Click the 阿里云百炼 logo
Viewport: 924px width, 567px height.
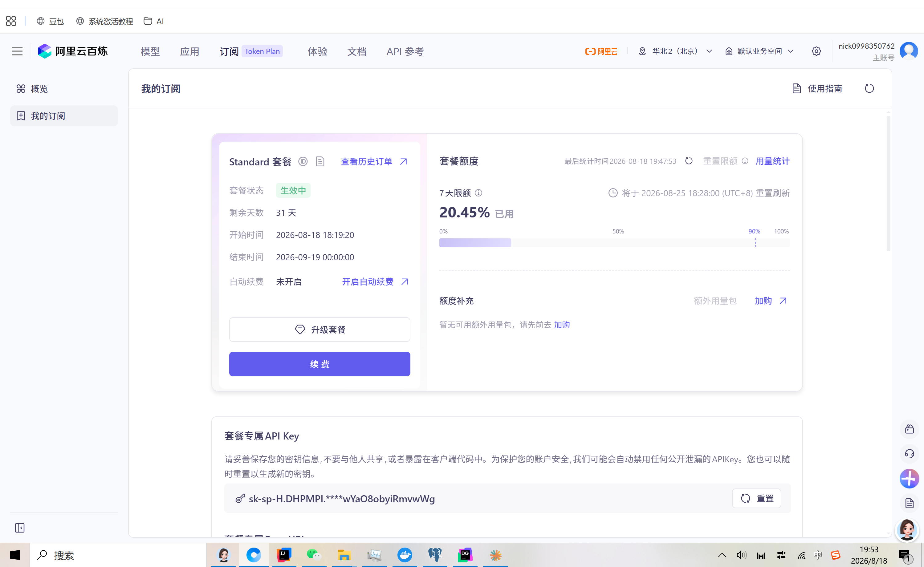(73, 51)
